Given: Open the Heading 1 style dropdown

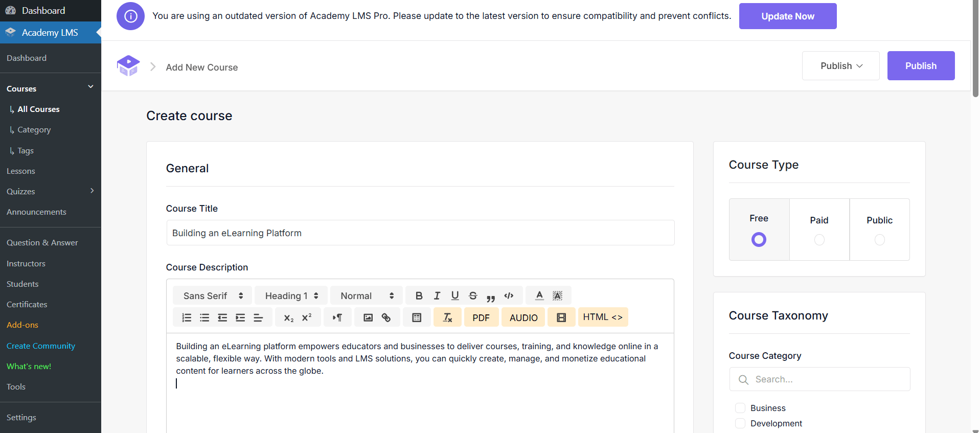Looking at the screenshot, I should (x=291, y=295).
